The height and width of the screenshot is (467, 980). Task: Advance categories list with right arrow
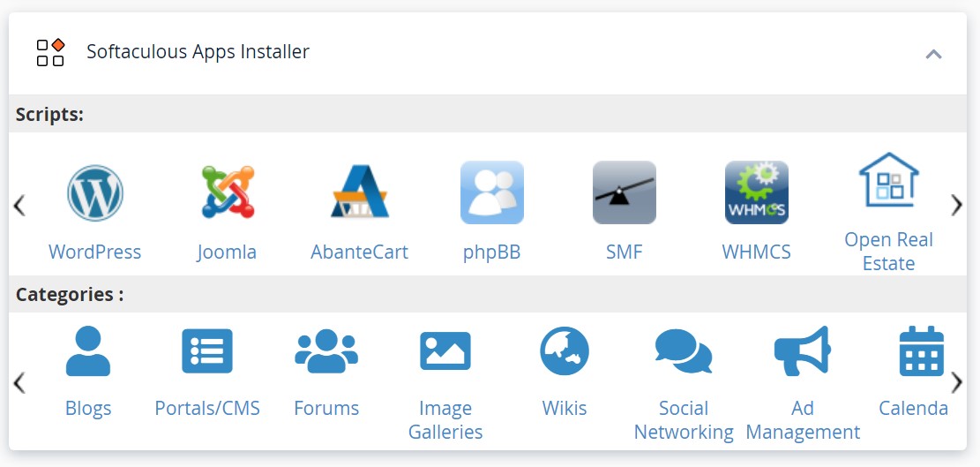(x=957, y=382)
